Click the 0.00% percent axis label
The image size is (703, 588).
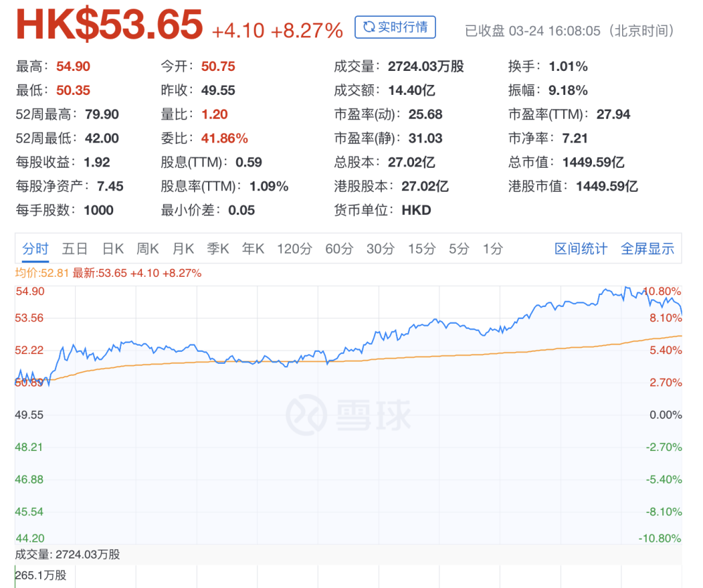(666, 415)
